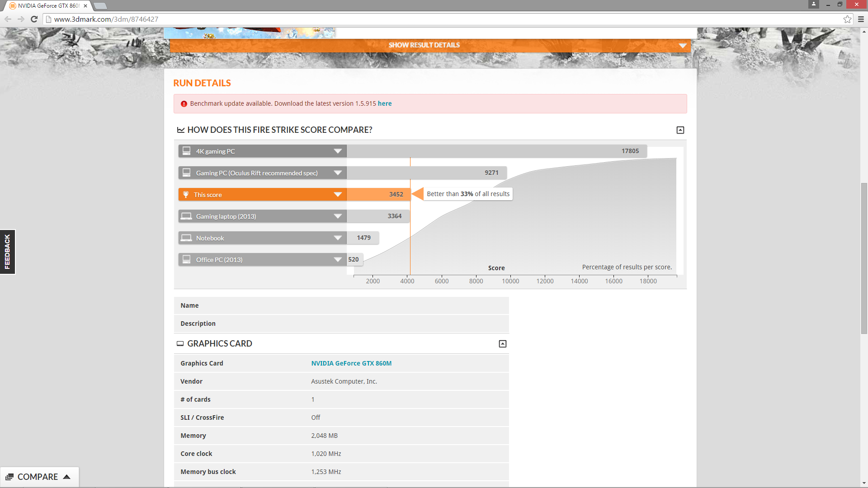Screen dimensions: 868x488
Task: Open the Chrome hamburger menu
Action: point(861,19)
